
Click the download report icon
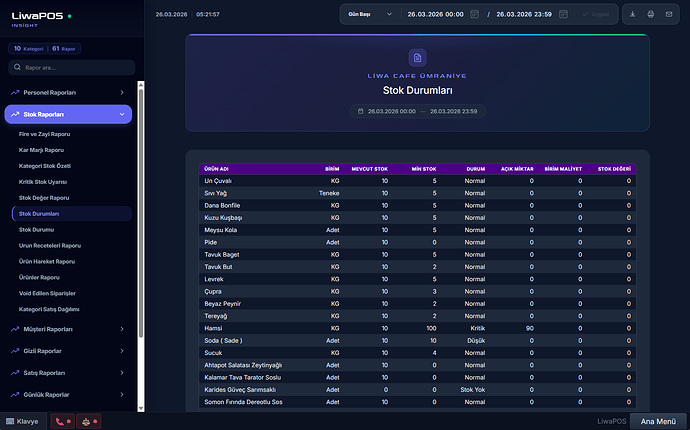[633, 15]
